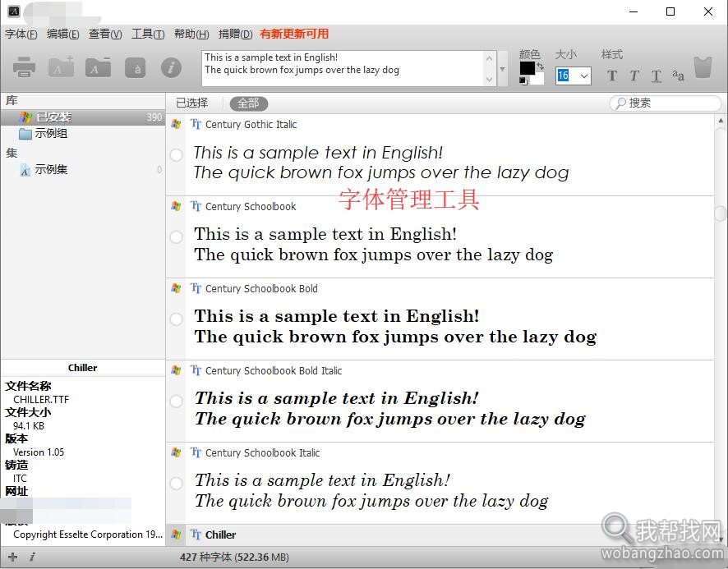The image size is (728, 569).
Task: Click the sample text box up arrow
Action: tap(489, 58)
